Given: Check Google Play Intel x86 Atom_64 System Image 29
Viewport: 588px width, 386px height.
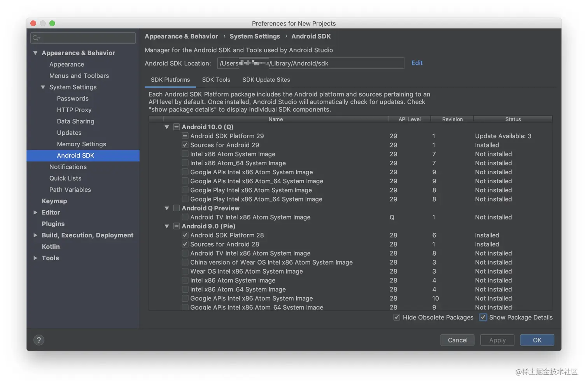Looking at the screenshot, I should point(185,199).
